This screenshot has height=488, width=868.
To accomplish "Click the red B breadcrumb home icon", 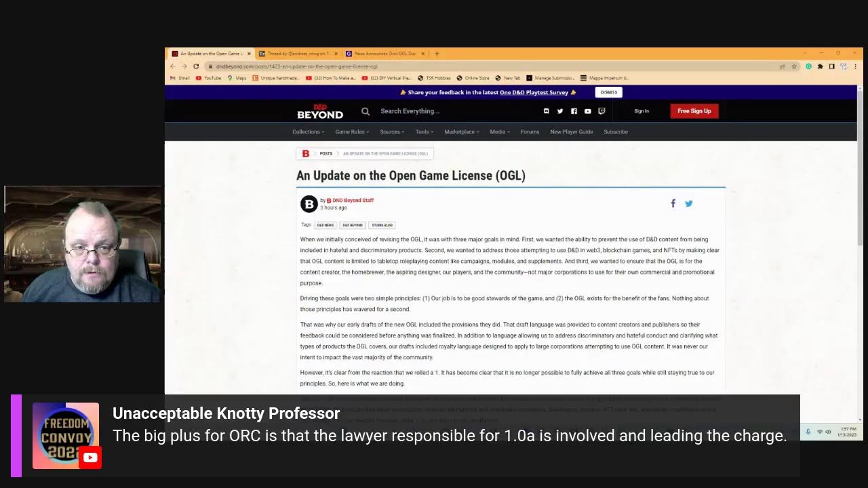I will click(x=306, y=154).
